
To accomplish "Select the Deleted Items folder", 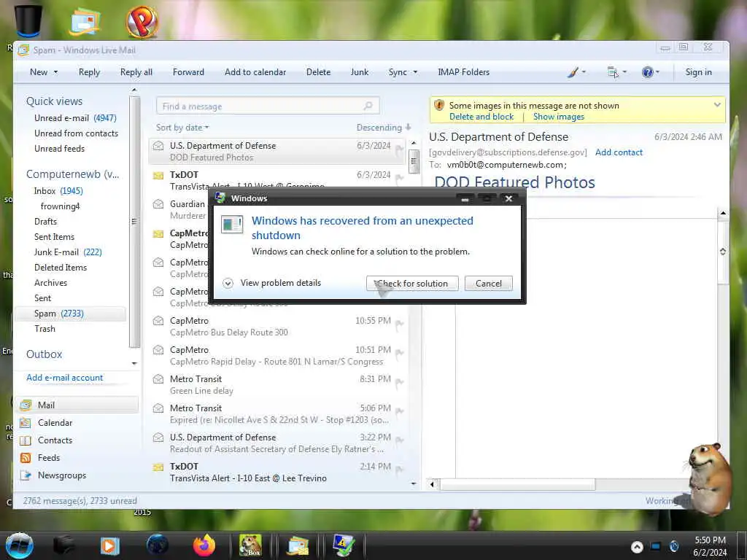I will pyautogui.click(x=61, y=268).
